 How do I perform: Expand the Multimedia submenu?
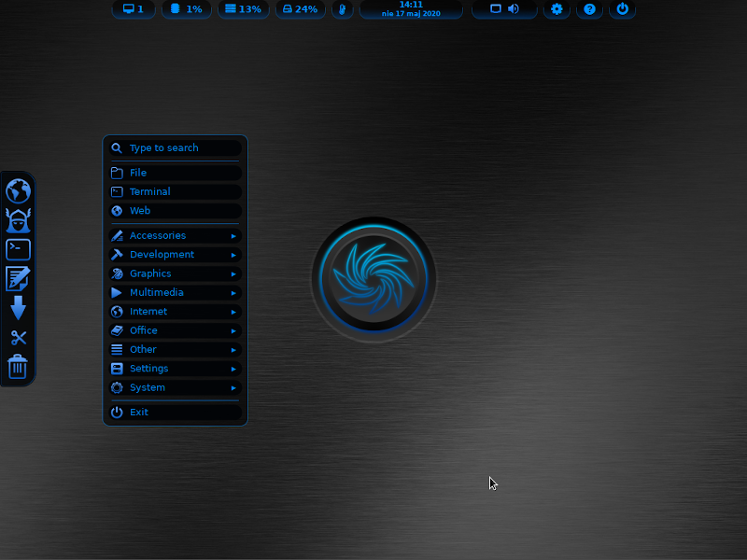(x=156, y=292)
